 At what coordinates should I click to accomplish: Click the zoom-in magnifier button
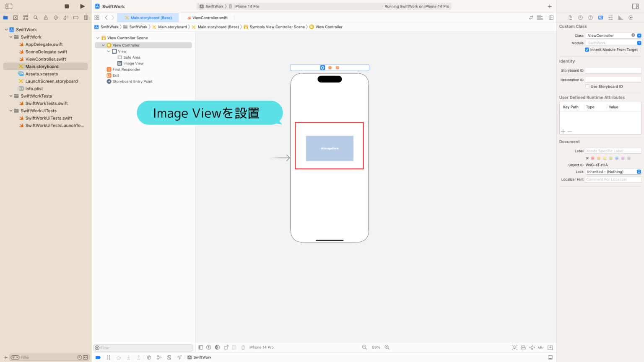(x=387, y=347)
